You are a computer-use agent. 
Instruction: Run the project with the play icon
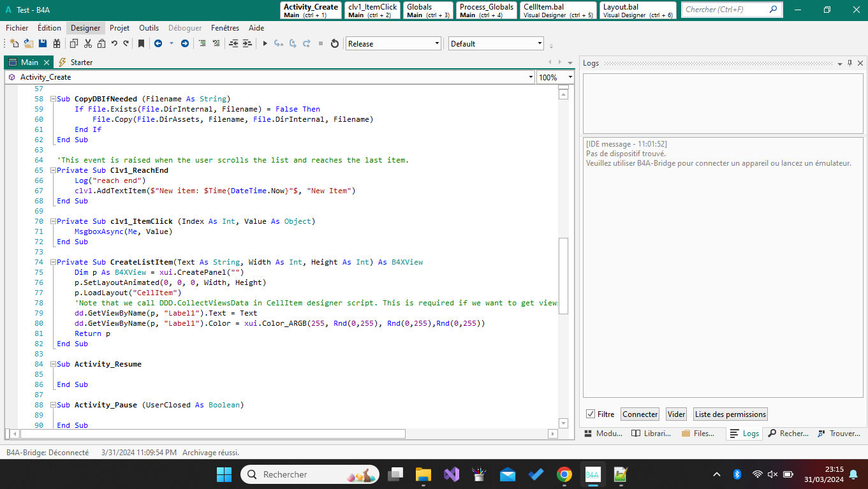[x=265, y=43]
